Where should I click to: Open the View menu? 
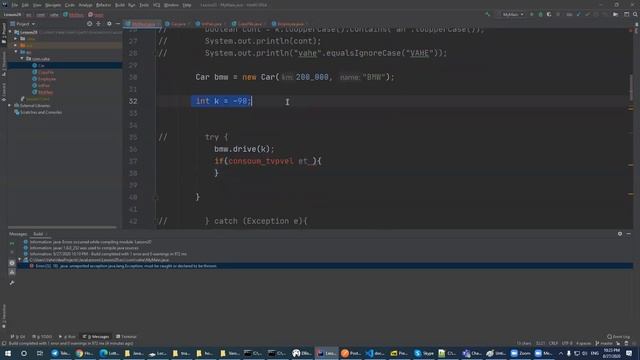[37, 5]
